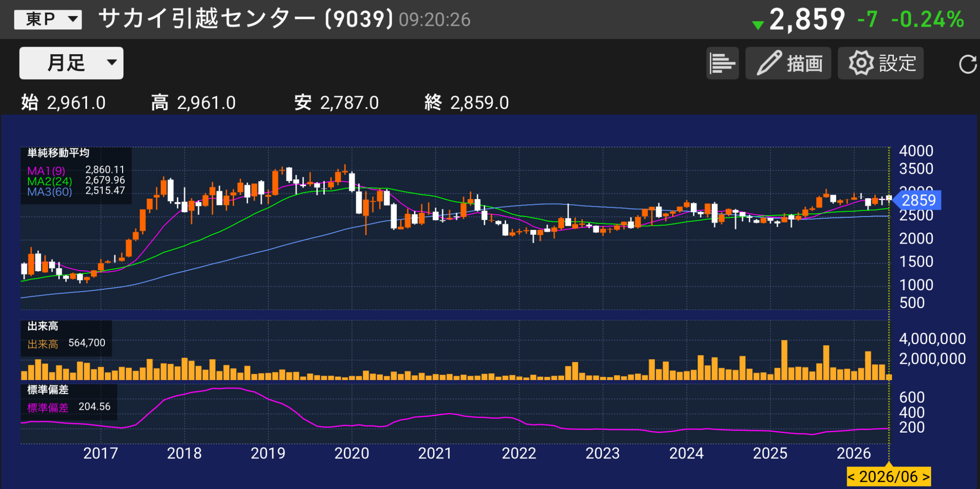Click the 1500 price axis label
Viewport: 980px width, 489px height.
[916, 261]
